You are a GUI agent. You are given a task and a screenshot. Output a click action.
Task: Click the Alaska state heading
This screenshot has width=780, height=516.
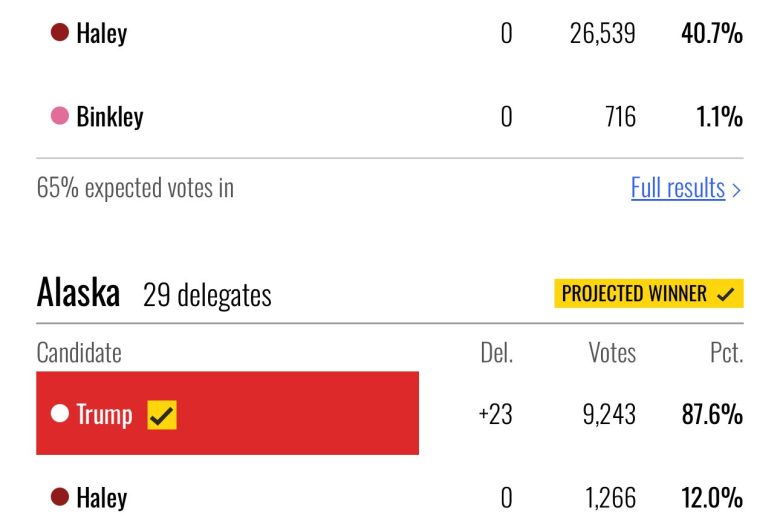[x=78, y=294]
